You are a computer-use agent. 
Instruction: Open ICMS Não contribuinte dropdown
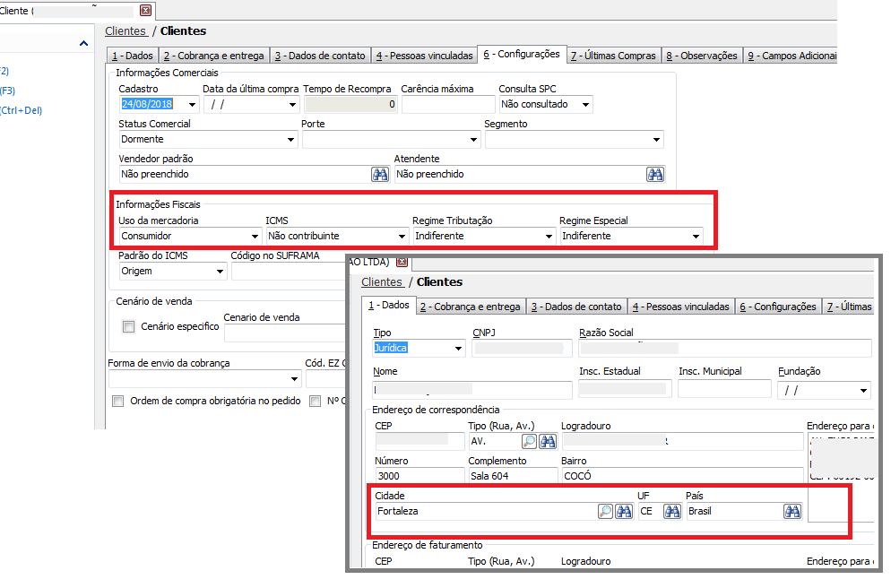(x=402, y=237)
